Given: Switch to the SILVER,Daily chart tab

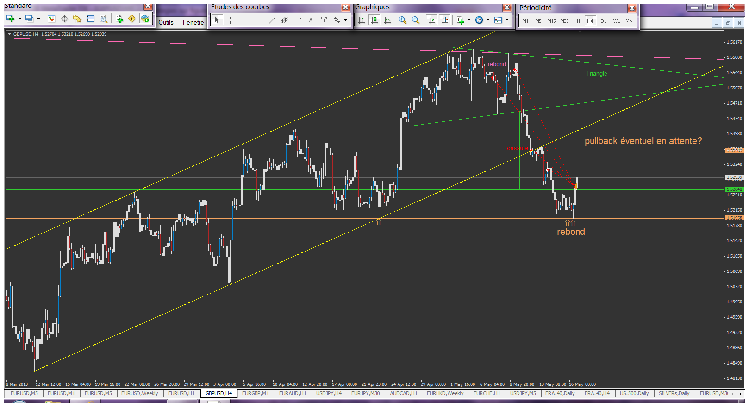Looking at the screenshot, I should click(674, 393).
